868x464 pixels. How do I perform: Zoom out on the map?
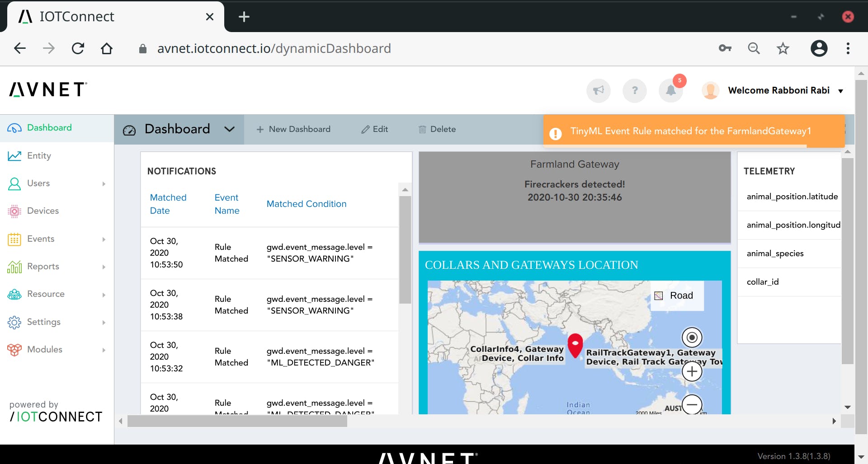[692, 404]
